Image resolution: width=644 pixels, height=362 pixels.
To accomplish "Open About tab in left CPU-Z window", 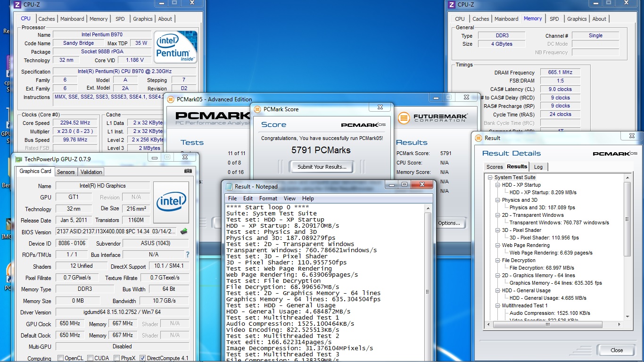I will click(x=165, y=19).
